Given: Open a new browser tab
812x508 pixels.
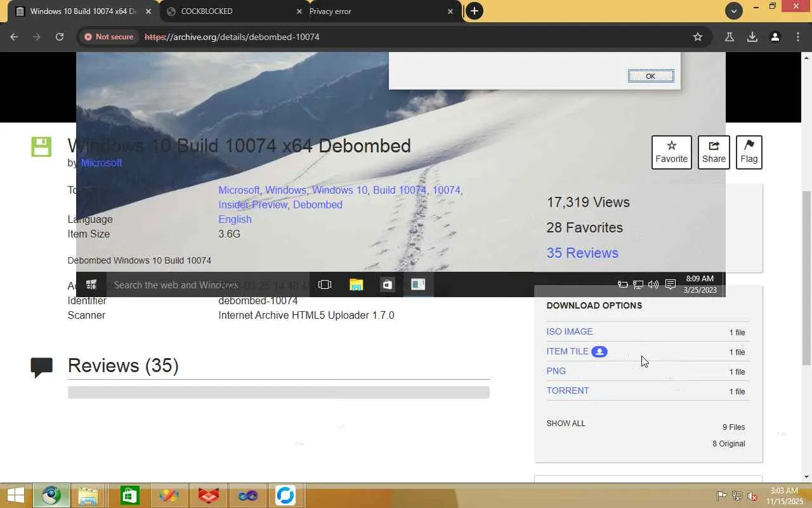Looking at the screenshot, I should coord(474,11).
